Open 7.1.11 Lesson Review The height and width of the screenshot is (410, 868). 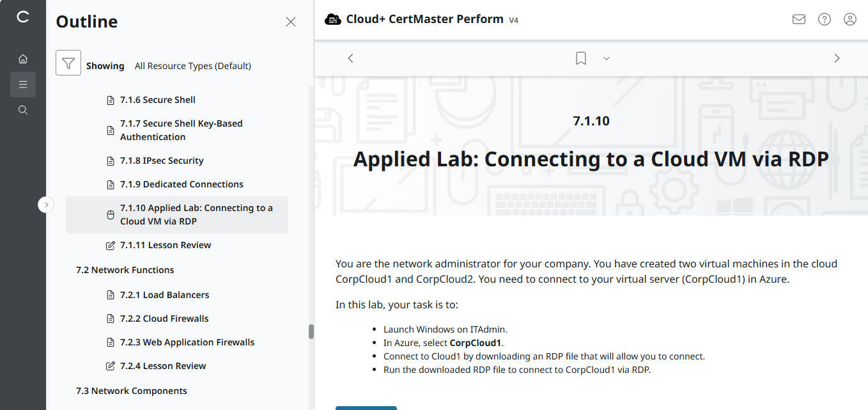(x=165, y=245)
